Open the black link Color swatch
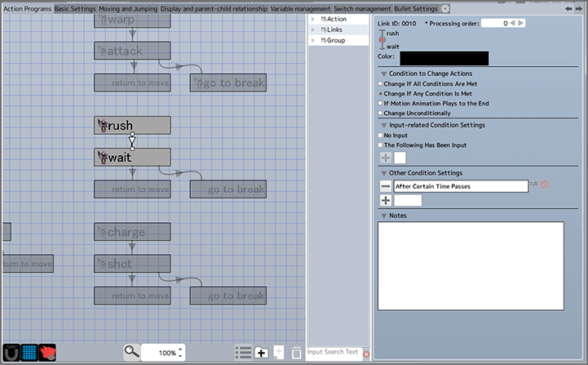The width and height of the screenshot is (588, 365). (x=444, y=58)
